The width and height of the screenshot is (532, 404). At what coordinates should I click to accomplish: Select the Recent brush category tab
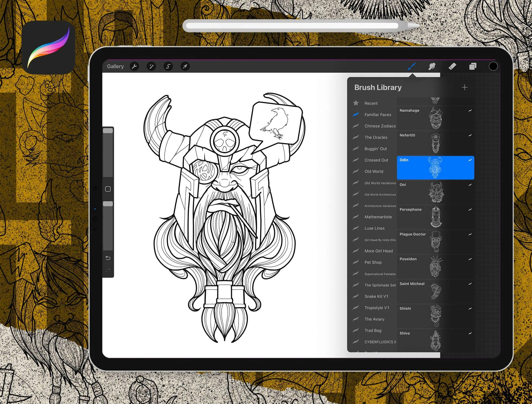[x=371, y=103]
